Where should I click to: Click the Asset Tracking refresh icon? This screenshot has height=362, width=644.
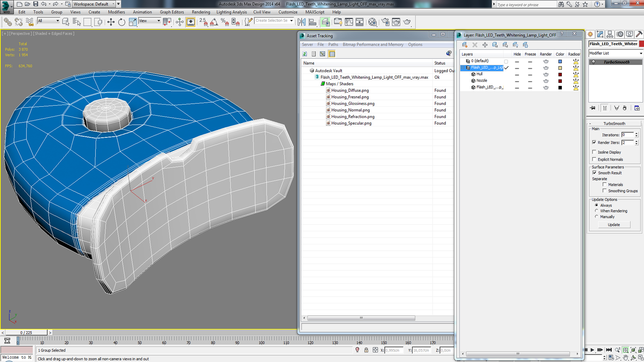pyautogui.click(x=305, y=54)
